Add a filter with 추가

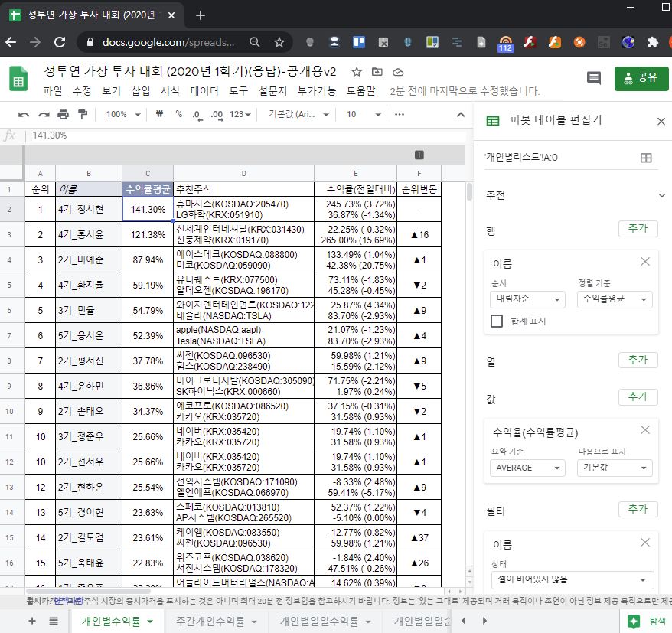(638, 509)
